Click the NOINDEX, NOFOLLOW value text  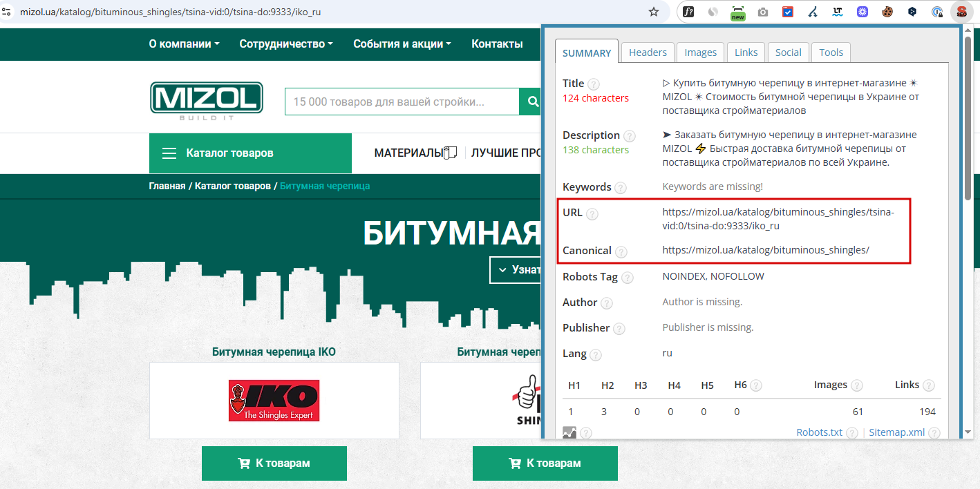713,276
